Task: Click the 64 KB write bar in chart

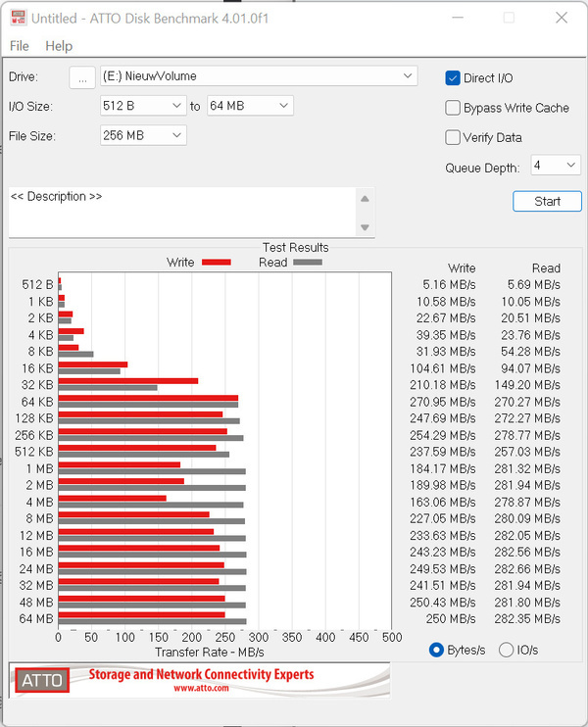Action: click(x=148, y=398)
